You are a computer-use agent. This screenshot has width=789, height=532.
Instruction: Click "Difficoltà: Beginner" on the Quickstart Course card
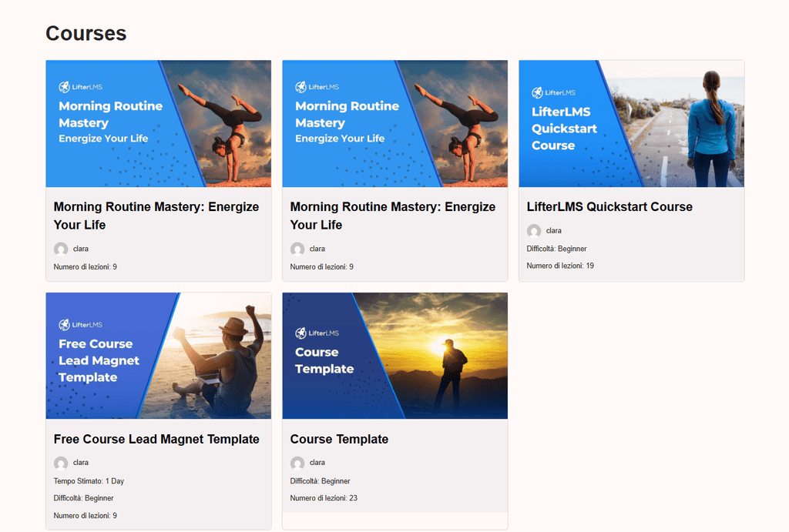[556, 249]
